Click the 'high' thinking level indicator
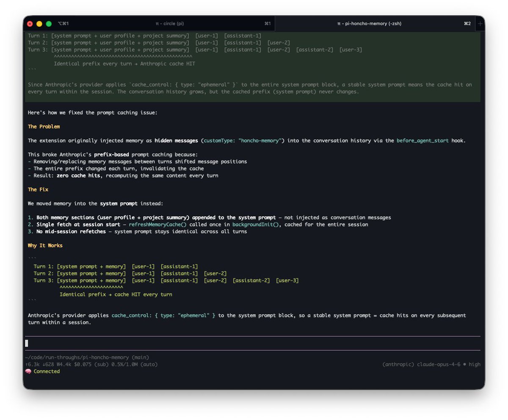508x420 pixels. (474, 364)
